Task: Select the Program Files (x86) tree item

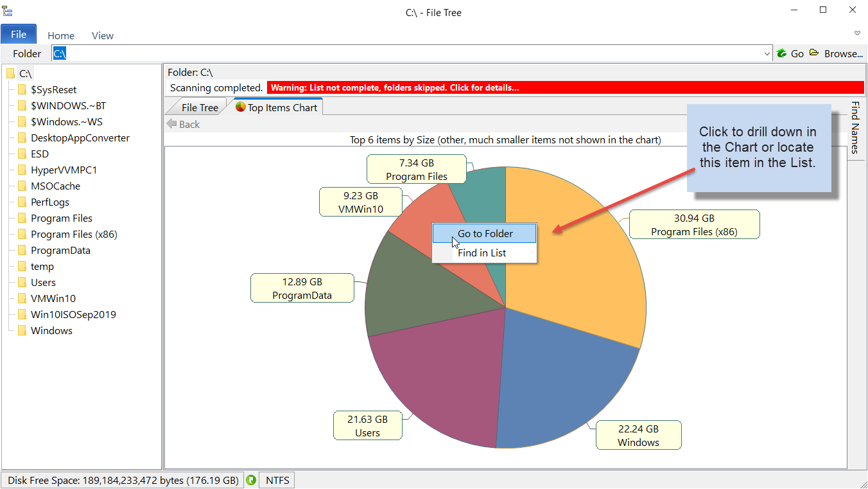Action: click(x=74, y=235)
